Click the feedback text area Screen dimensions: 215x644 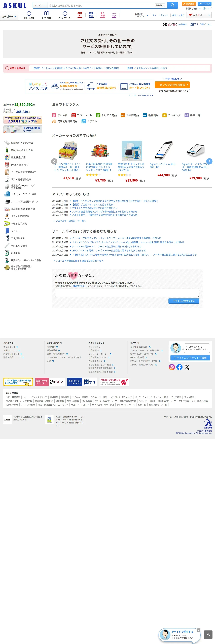click(127, 293)
